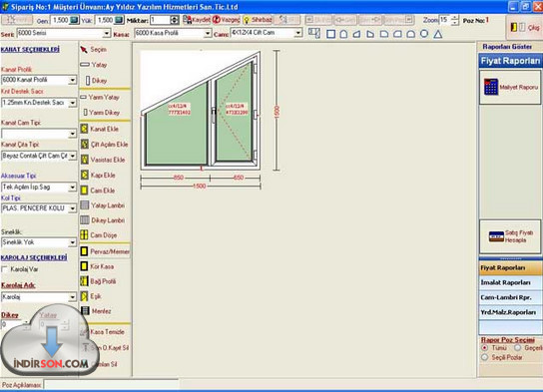
Task: Open the calculator next to Yük field
Action: 119,20
